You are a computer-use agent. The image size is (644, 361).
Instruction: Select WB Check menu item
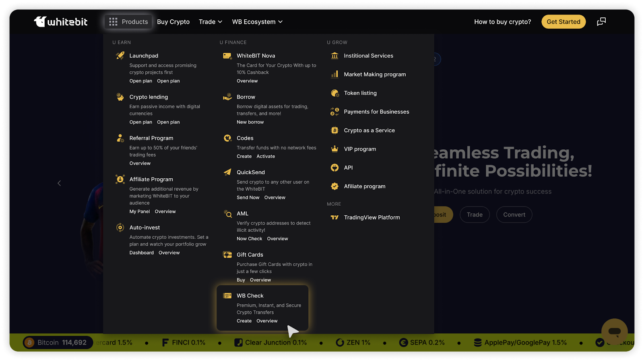(x=250, y=296)
